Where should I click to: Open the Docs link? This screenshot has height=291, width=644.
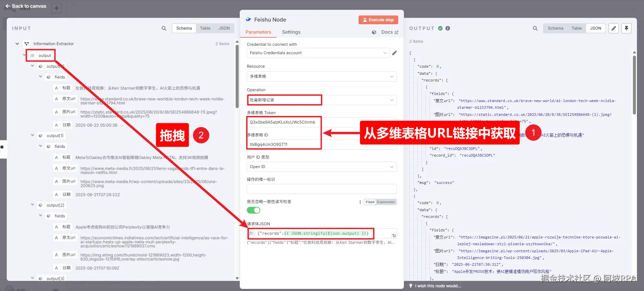390,32
